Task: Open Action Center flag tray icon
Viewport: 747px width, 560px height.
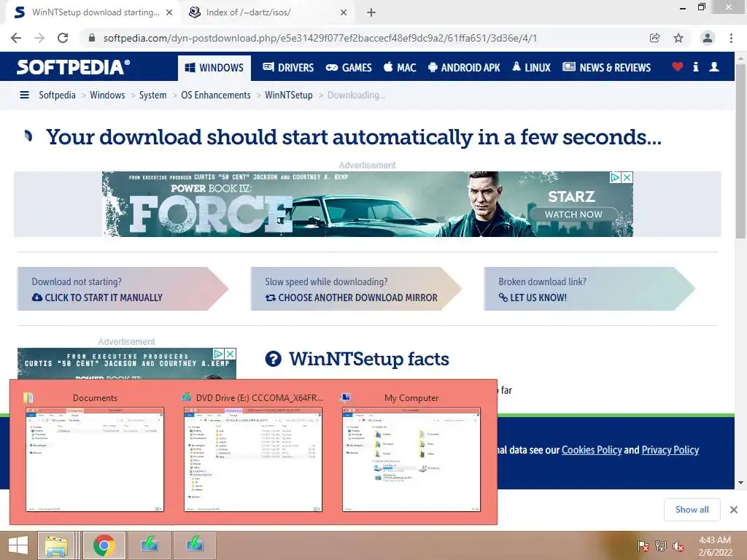Action: (x=643, y=546)
